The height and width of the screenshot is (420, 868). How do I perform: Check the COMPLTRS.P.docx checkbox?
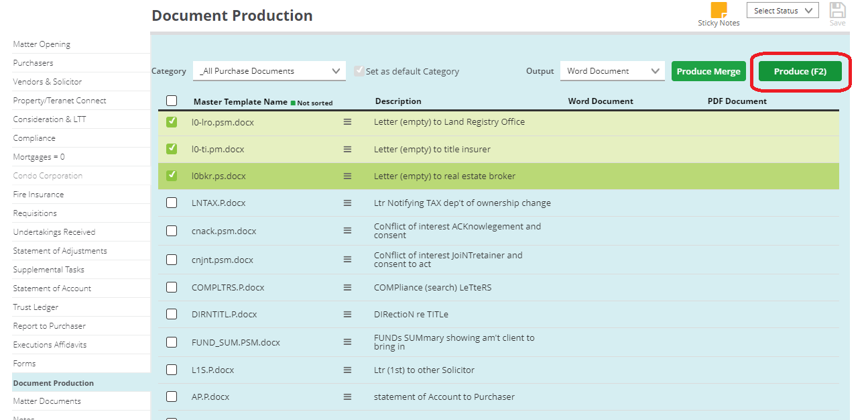click(172, 287)
